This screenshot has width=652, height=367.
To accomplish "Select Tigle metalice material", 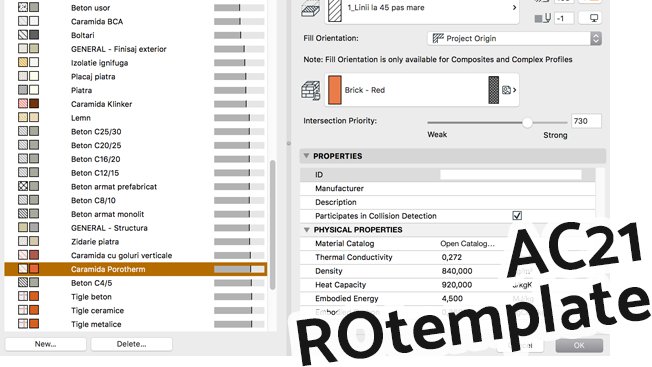I will [x=136, y=324].
